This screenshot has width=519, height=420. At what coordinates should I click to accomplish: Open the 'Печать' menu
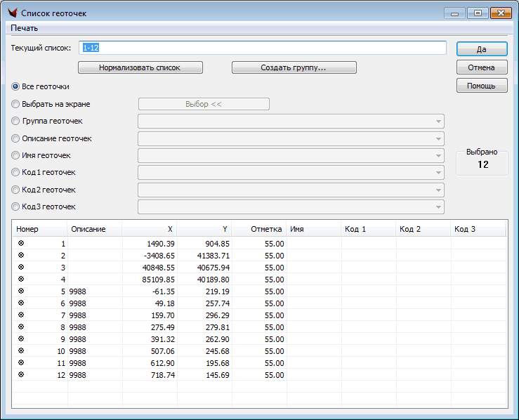click(x=25, y=28)
